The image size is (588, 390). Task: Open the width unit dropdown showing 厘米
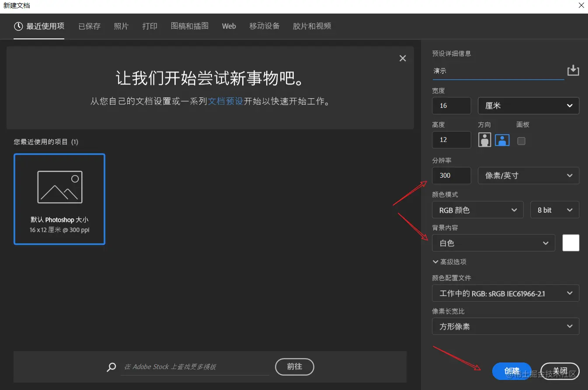tap(528, 106)
